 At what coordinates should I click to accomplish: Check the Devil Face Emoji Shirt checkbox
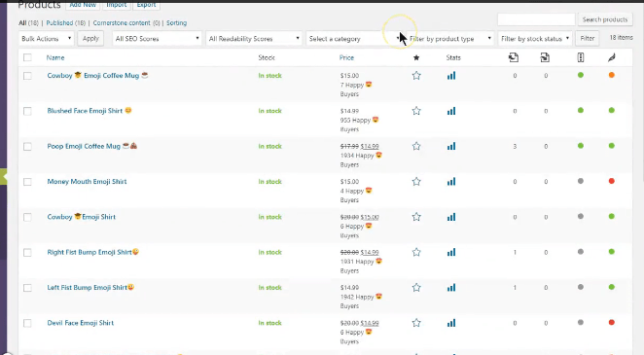tap(27, 323)
